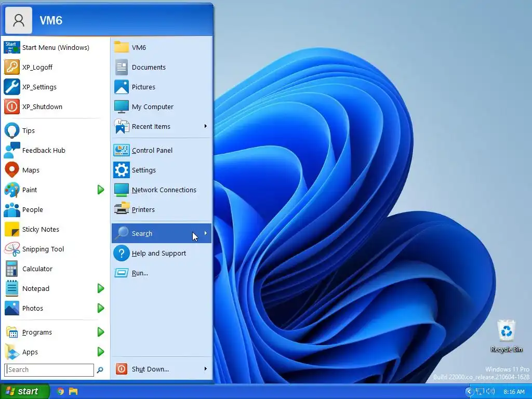Image resolution: width=532 pixels, height=399 pixels.
Task: Open the VM6 folder icon
Action: point(122,47)
